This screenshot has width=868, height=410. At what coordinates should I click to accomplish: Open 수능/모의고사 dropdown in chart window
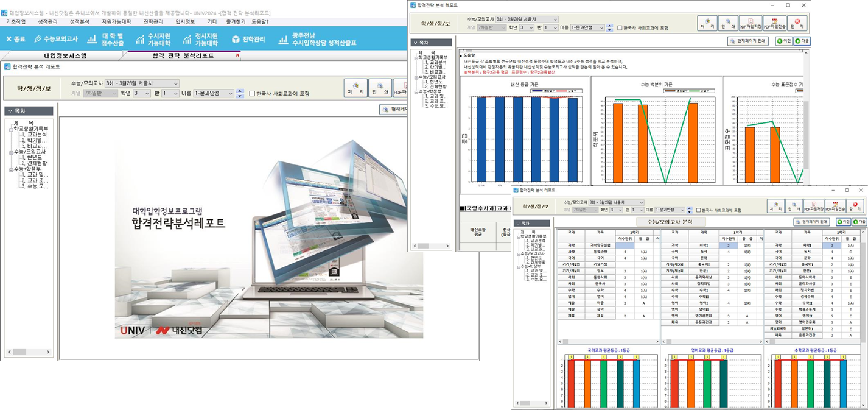point(527,19)
